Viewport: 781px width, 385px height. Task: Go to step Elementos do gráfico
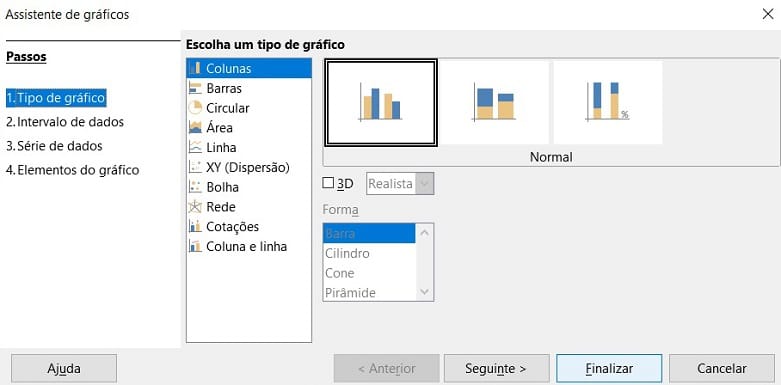73,170
